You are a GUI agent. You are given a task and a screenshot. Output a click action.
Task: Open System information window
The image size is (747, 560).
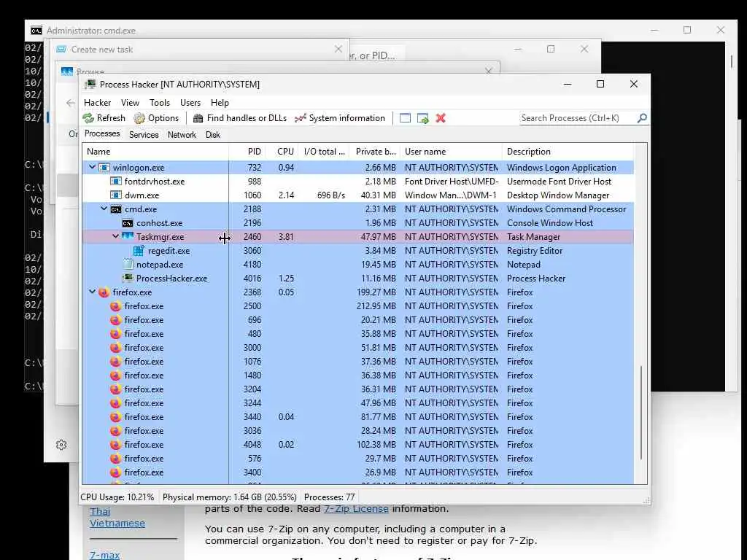[340, 118]
